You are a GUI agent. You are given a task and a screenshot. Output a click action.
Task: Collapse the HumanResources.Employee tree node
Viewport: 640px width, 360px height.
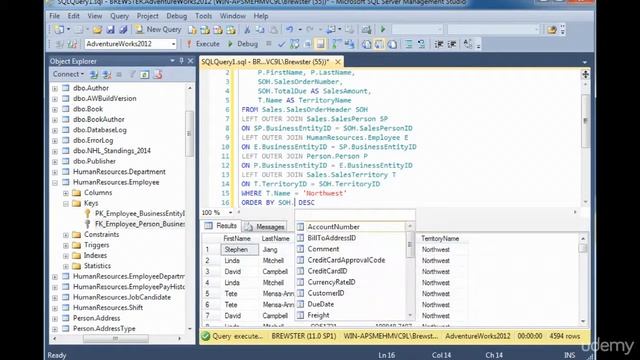coord(55,182)
